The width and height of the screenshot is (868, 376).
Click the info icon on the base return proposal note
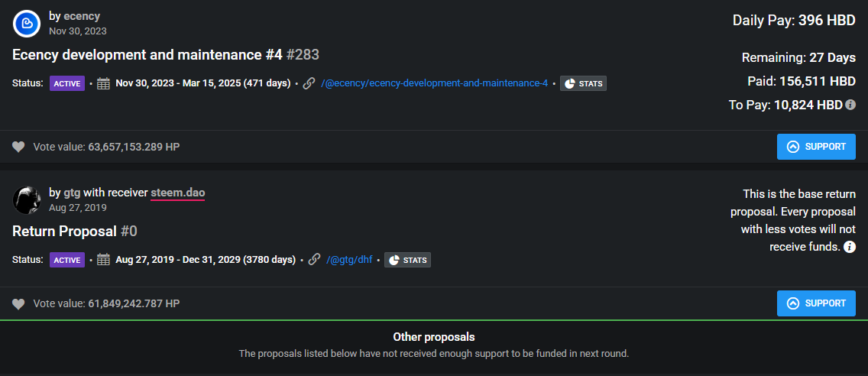click(x=850, y=247)
